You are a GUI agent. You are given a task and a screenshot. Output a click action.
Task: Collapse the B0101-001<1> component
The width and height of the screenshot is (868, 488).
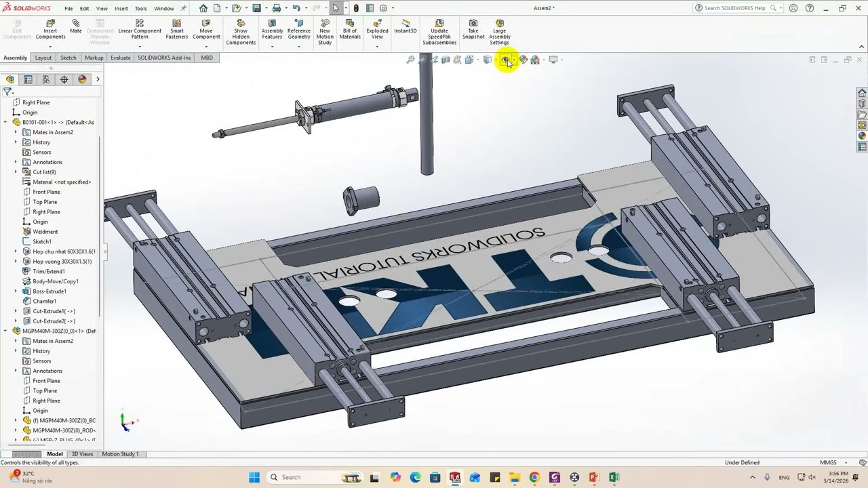[x=6, y=122]
